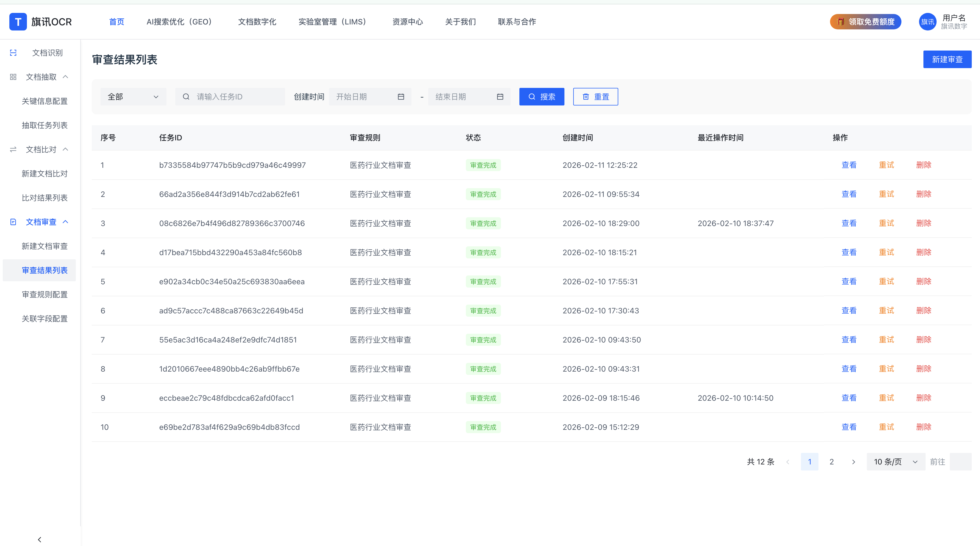Open the 10 条/页 page size dropdown
The width and height of the screenshot is (980, 546).
[x=896, y=461]
